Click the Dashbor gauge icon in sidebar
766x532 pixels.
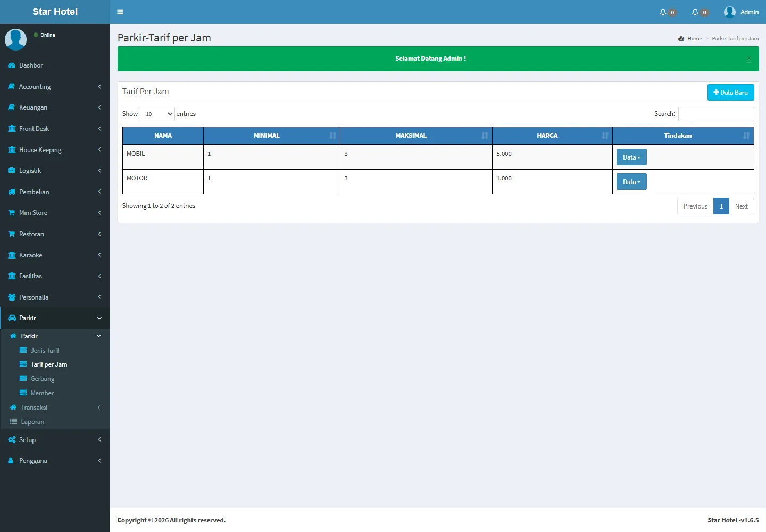(12, 65)
